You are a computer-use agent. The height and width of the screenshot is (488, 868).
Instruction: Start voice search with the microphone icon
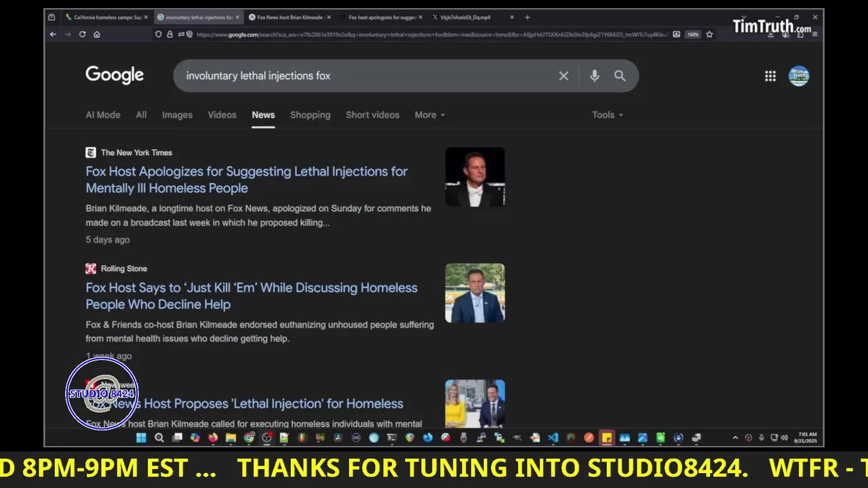tap(594, 76)
